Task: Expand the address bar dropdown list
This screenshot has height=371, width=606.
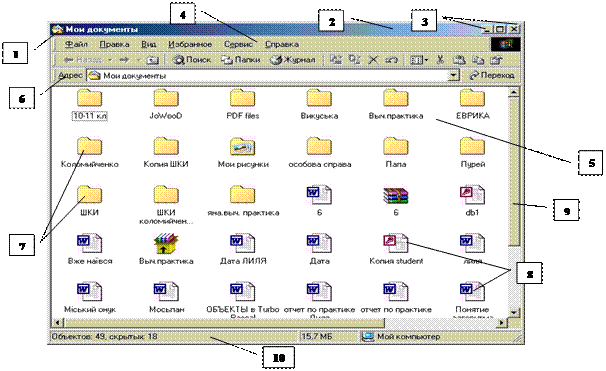Action: click(x=454, y=76)
